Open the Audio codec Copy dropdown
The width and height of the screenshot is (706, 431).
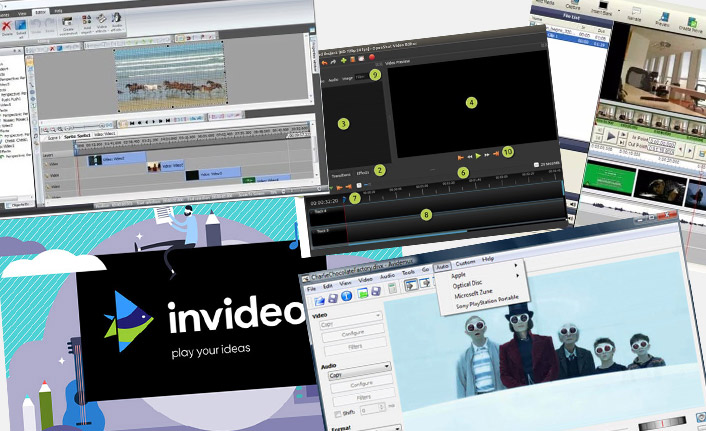359,373
